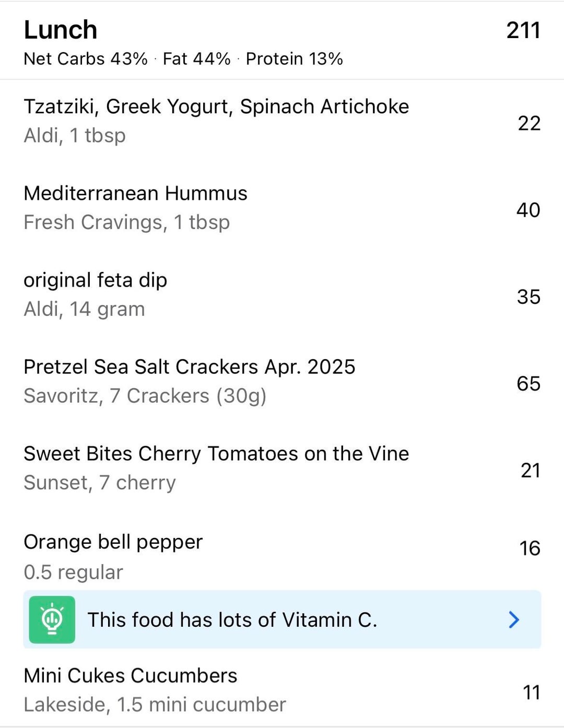The image size is (564, 728).
Task: Tap the Net Carbs 43% macro label
Action: [x=86, y=59]
